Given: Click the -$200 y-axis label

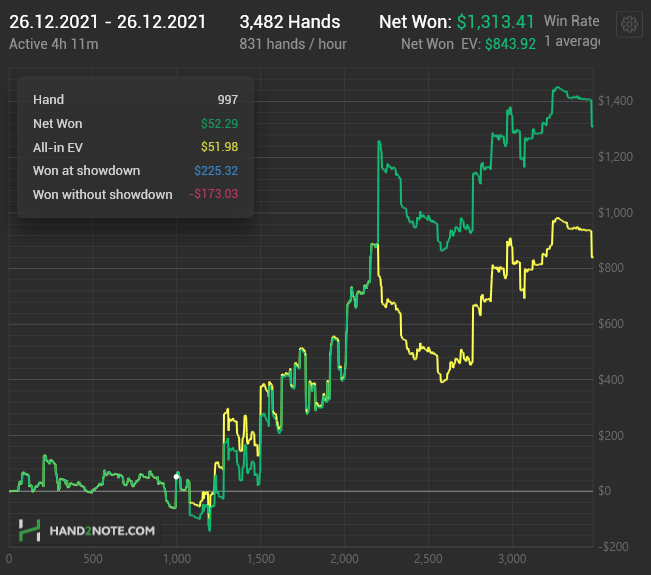Looking at the screenshot, I should pos(613,547).
